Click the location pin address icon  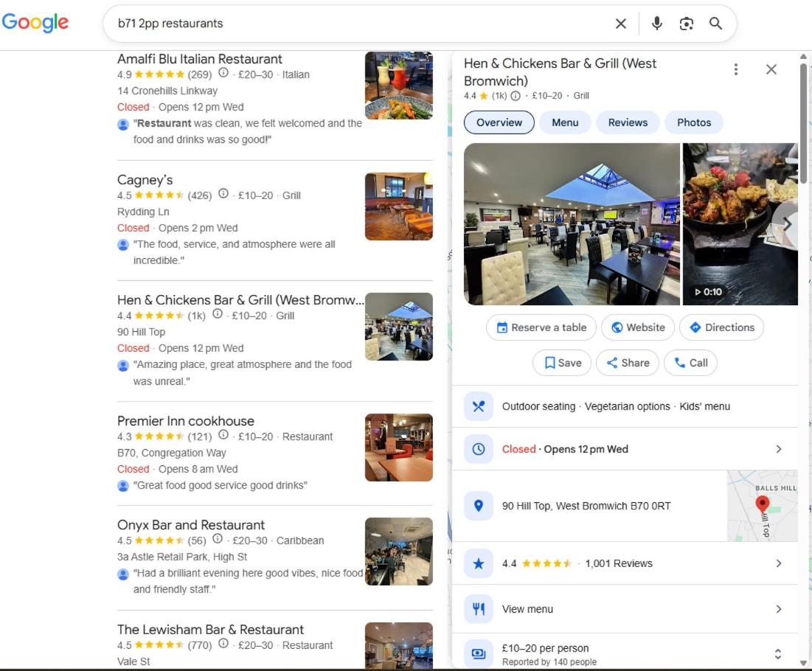coord(479,505)
